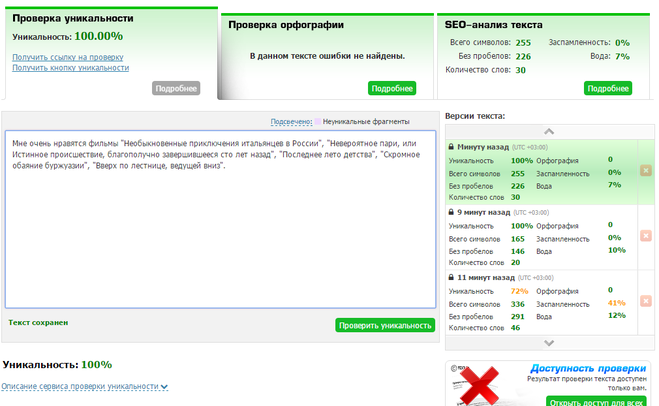This screenshot has width=659, height=406.
Task: Select 'SEO-анализ текста' tab
Action: pos(493,25)
